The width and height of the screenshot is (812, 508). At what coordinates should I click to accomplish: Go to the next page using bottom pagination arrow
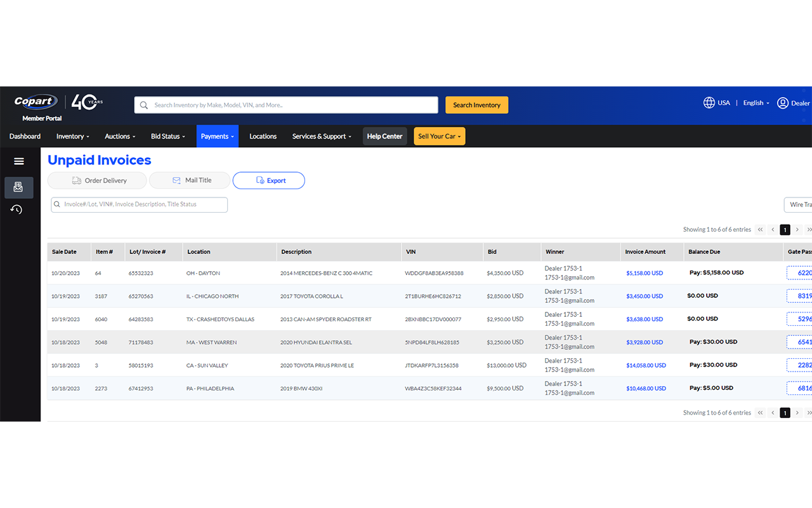pyautogui.click(x=797, y=413)
